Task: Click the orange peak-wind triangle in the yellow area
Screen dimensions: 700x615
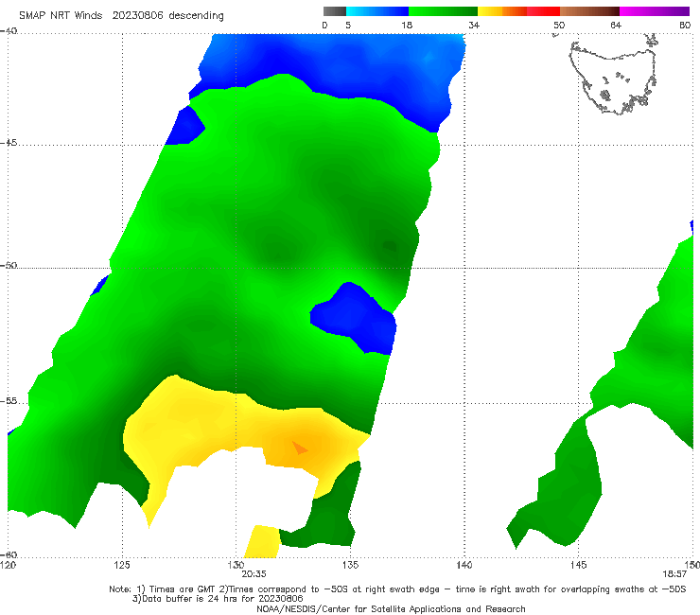Action: point(299,448)
